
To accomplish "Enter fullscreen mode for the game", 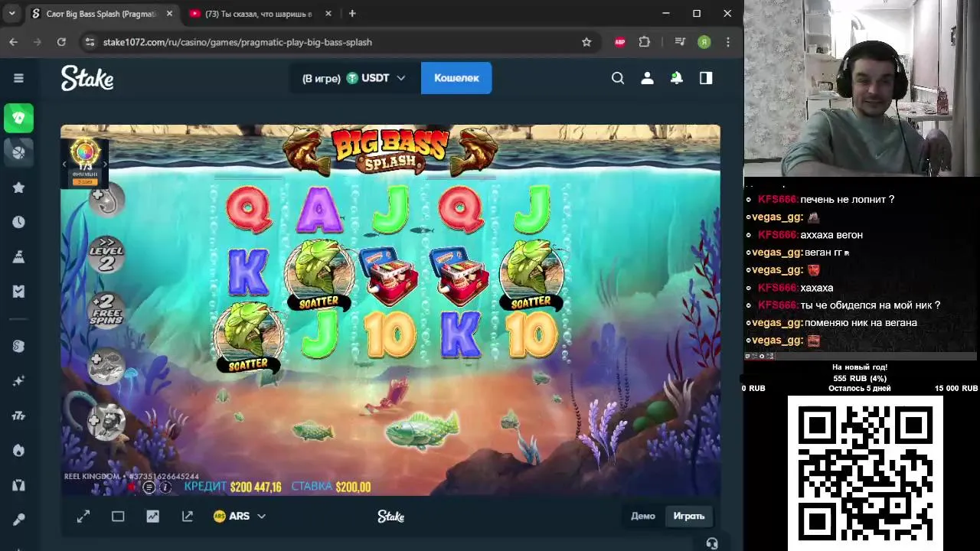I will (x=83, y=517).
